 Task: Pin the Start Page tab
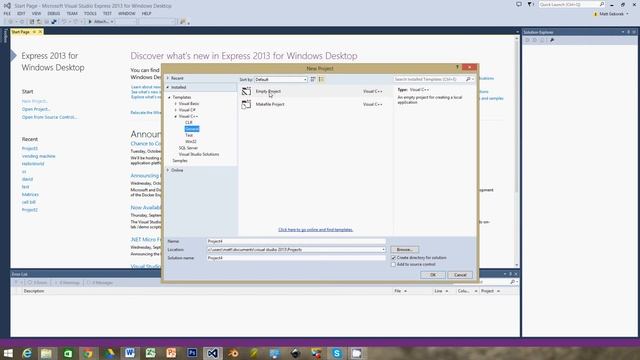point(34,32)
